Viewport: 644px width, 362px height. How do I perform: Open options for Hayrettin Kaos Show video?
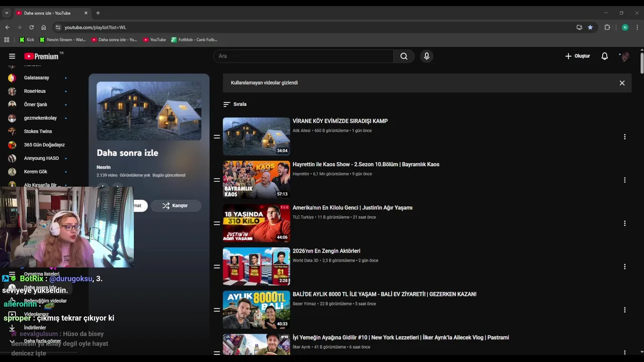click(x=624, y=180)
